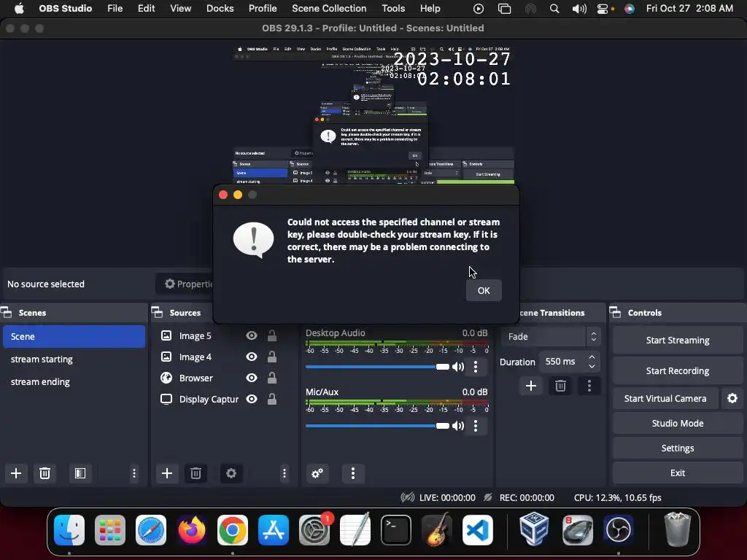Click OK to dismiss the error dialog
The width and height of the screenshot is (747, 560).
[x=484, y=290]
